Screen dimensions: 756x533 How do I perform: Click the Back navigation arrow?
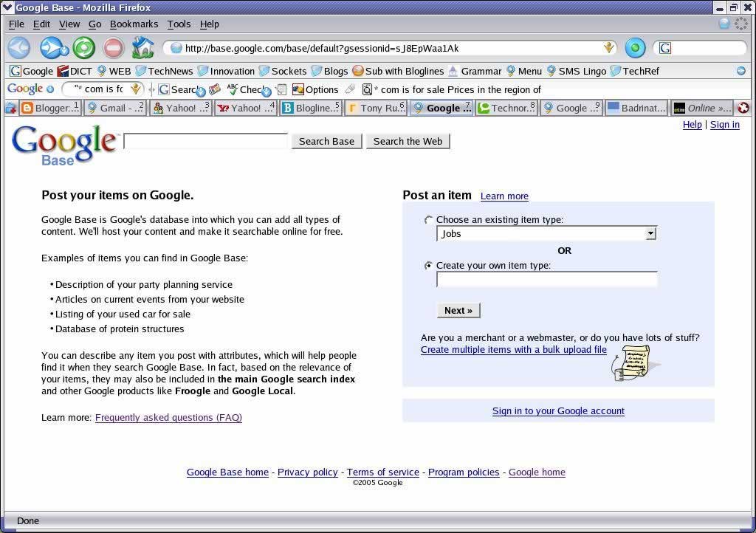pos(20,48)
